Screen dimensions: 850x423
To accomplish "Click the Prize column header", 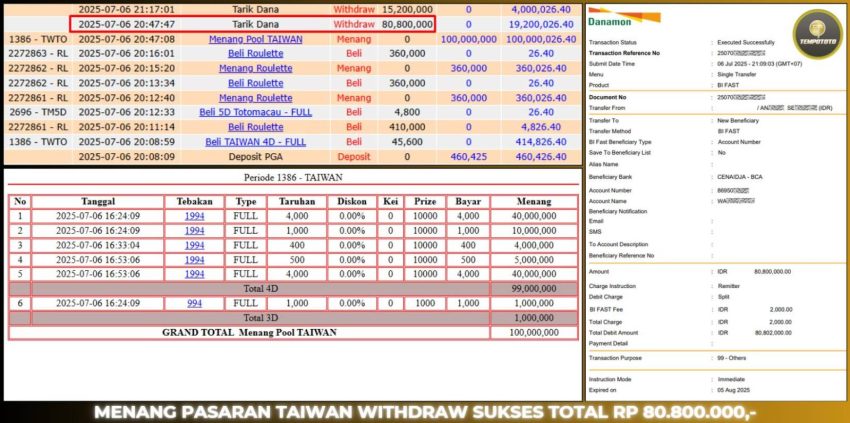I will [x=425, y=201].
